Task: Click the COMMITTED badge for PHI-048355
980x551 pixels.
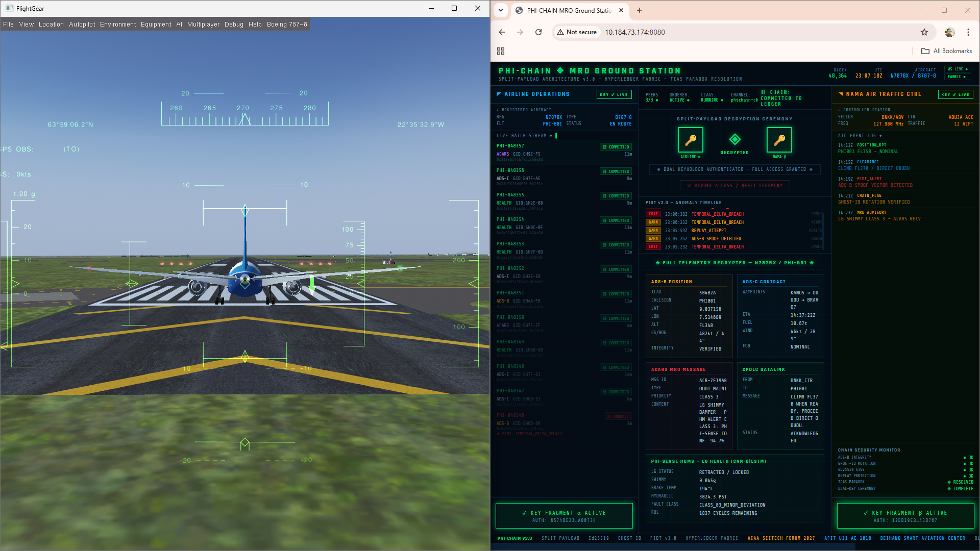Action: pyautogui.click(x=616, y=196)
